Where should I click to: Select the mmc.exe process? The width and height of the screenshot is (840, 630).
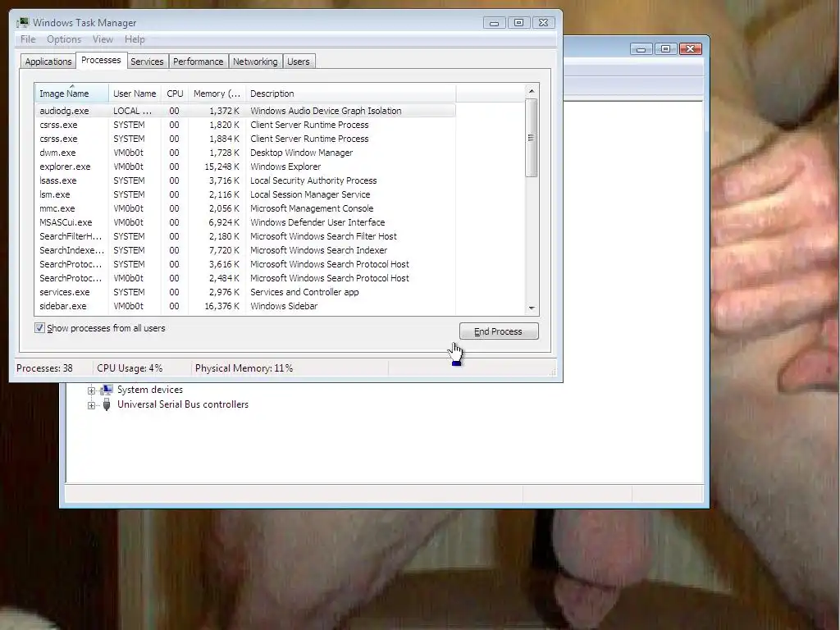pos(245,208)
